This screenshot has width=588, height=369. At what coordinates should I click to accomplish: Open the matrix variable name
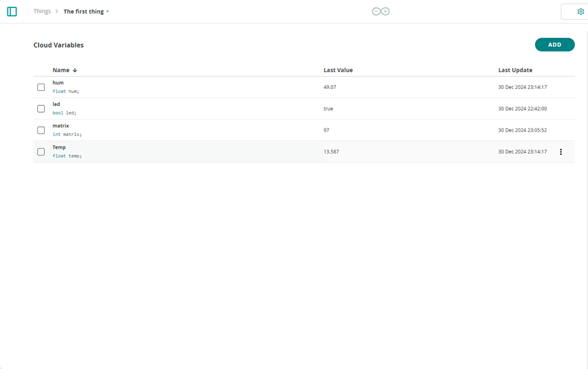point(60,126)
